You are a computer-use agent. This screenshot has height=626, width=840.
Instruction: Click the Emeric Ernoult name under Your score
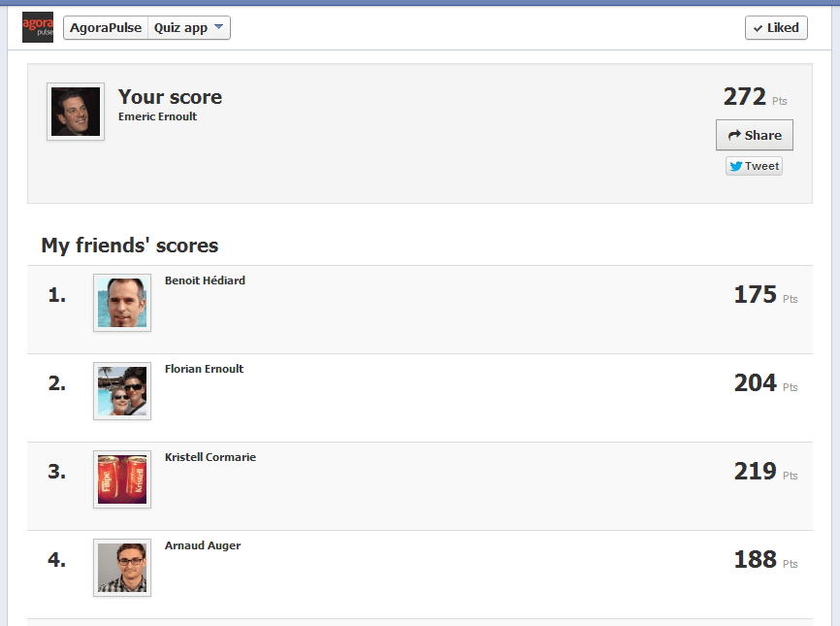(x=157, y=117)
